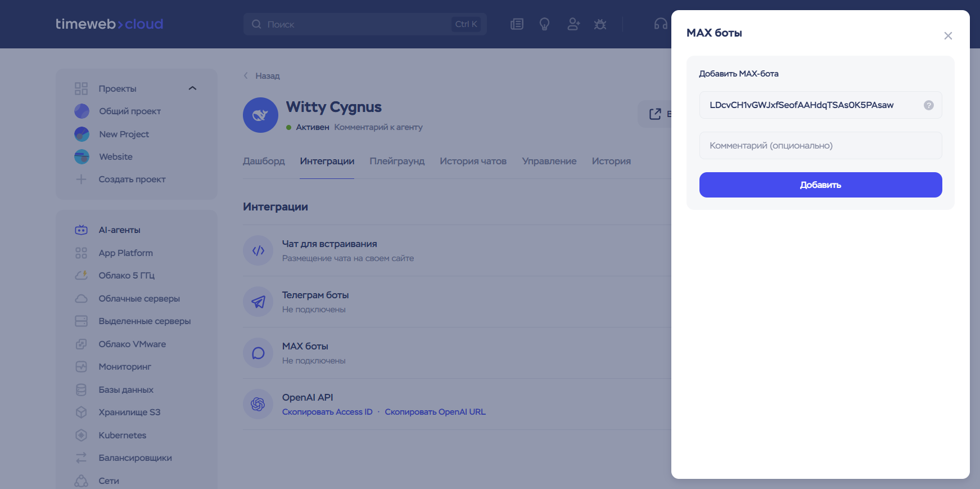
Task: Click the Выделенные серверы server icon
Action: pyautogui.click(x=82, y=321)
